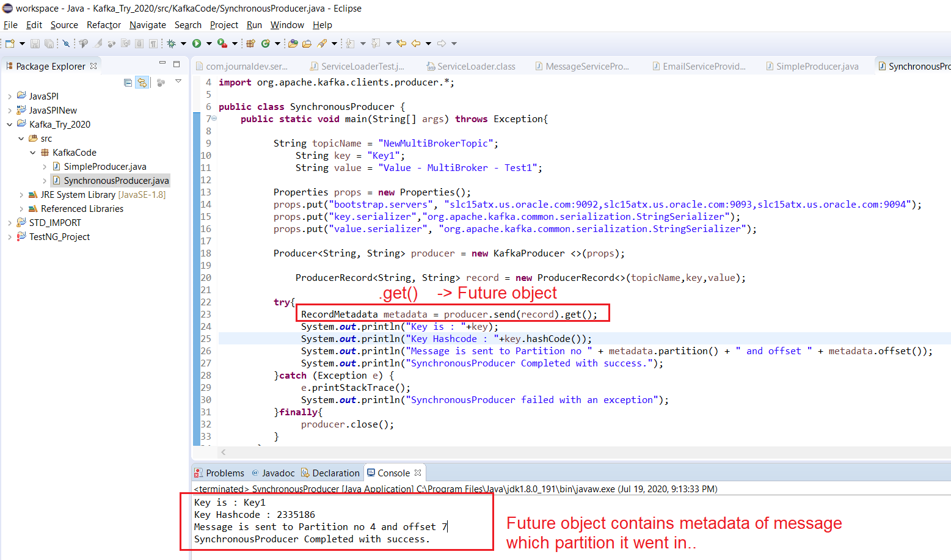Screen dimensions: 951x560
Task: Toggle Link with Editor in Package Explorer
Action: click(142, 82)
